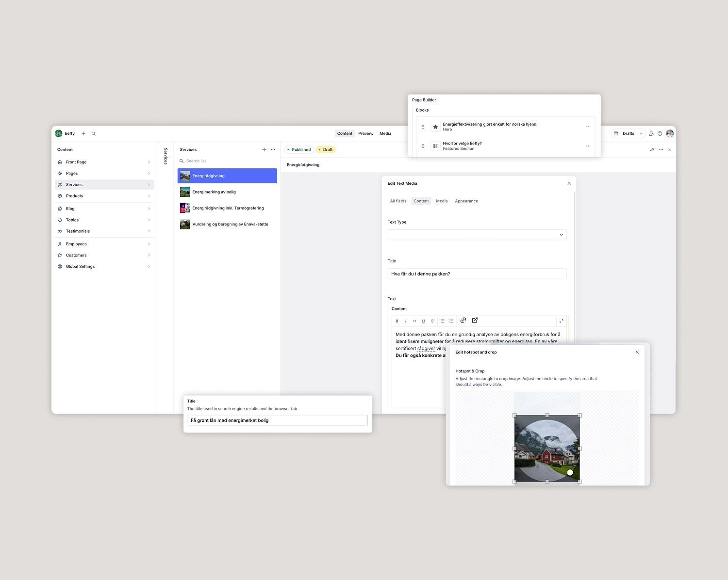
Task: Add a new service with the plus icon
Action: tap(264, 150)
